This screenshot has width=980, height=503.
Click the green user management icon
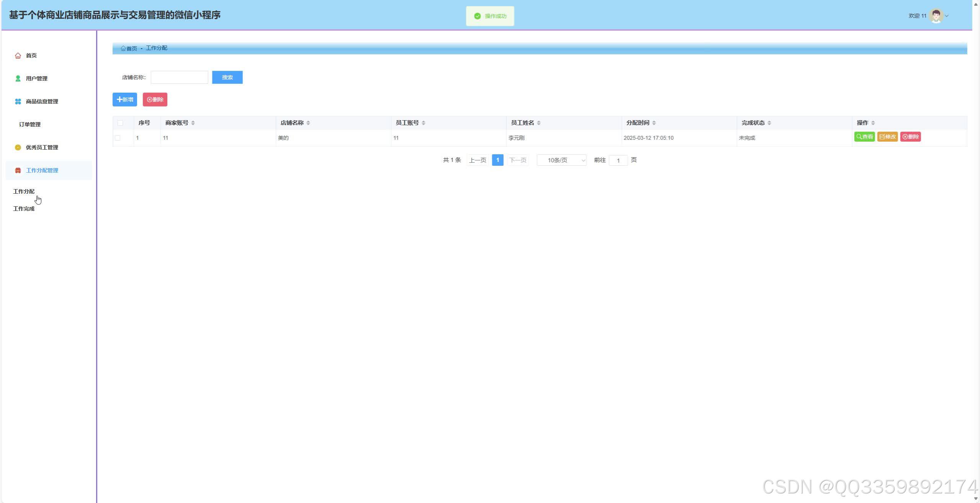click(x=18, y=78)
